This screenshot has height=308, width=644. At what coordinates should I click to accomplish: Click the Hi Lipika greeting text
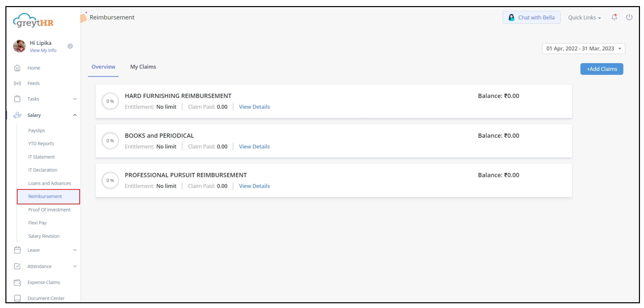(x=41, y=43)
